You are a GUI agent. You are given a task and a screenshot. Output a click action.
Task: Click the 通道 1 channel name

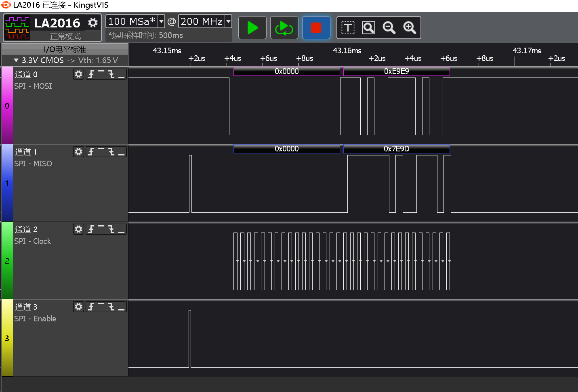point(26,152)
